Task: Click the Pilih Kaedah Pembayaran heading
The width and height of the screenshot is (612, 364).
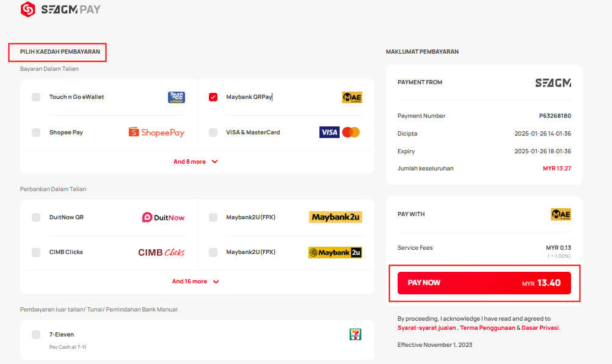Action: (x=60, y=51)
